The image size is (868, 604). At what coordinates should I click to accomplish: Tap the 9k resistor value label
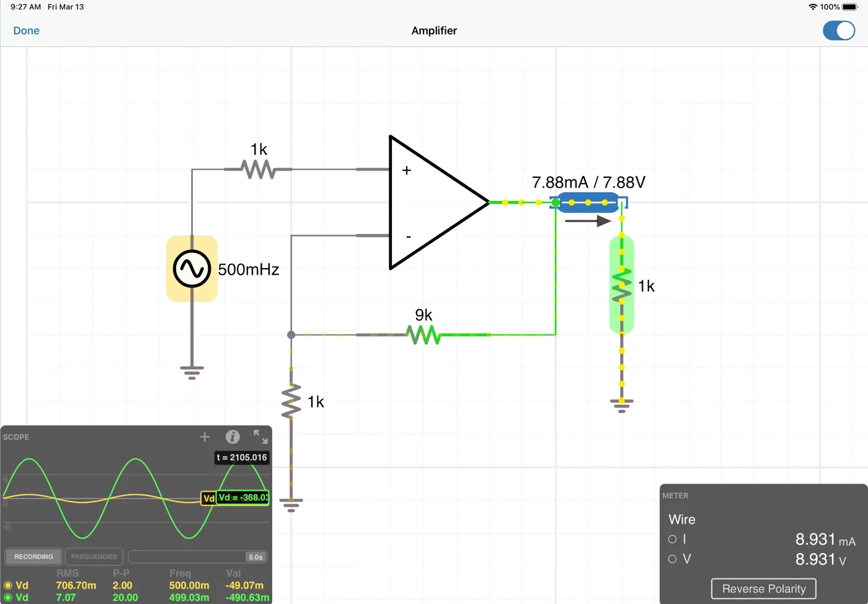pyautogui.click(x=423, y=315)
